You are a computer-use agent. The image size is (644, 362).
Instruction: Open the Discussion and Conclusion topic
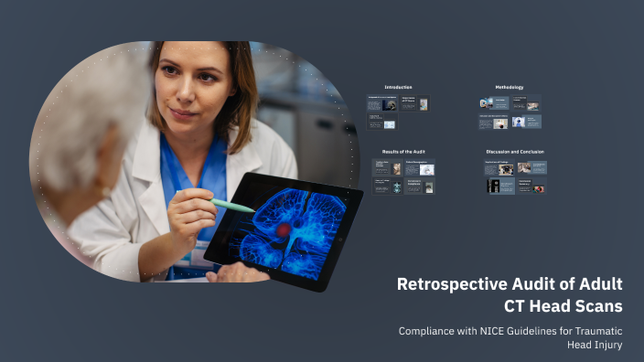point(515,152)
